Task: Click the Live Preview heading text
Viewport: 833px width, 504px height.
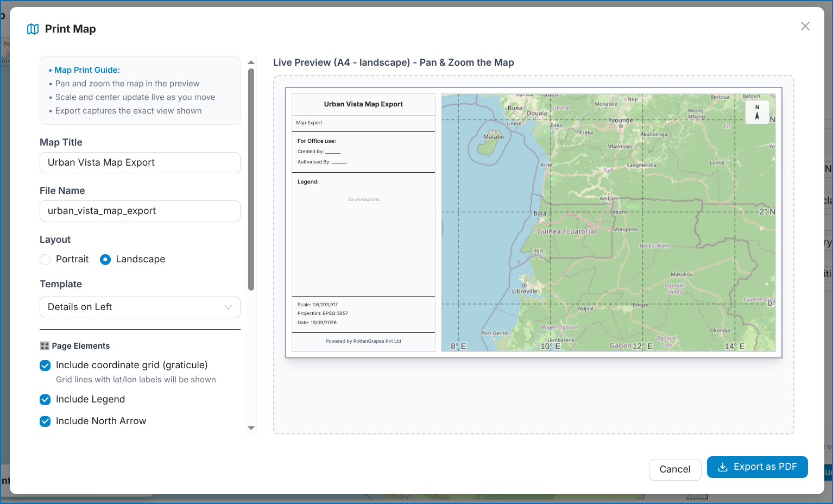Action: pos(394,62)
